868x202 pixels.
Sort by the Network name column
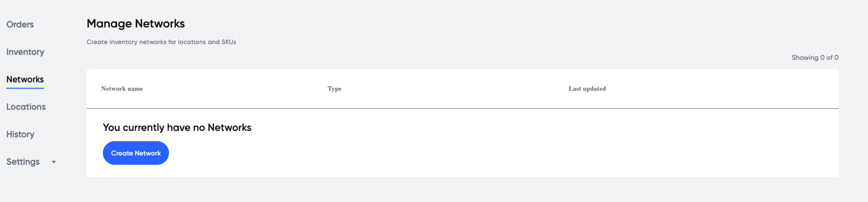pyautogui.click(x=122, y=89)
